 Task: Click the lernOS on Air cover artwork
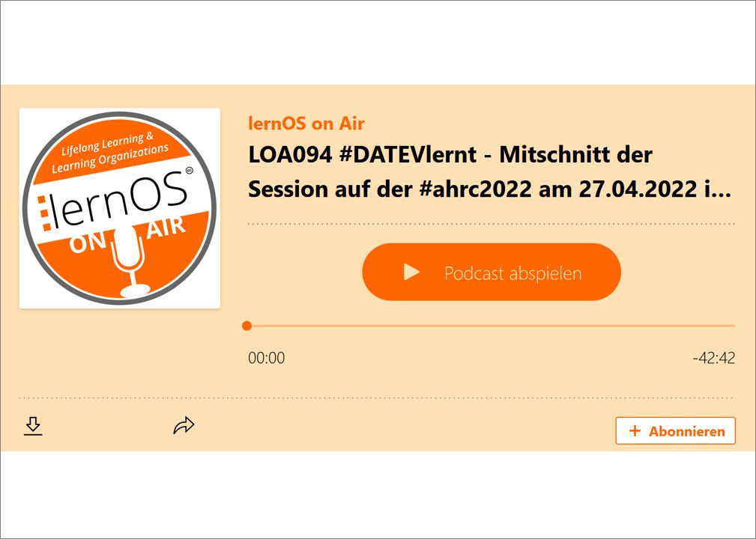coord(120,208)
